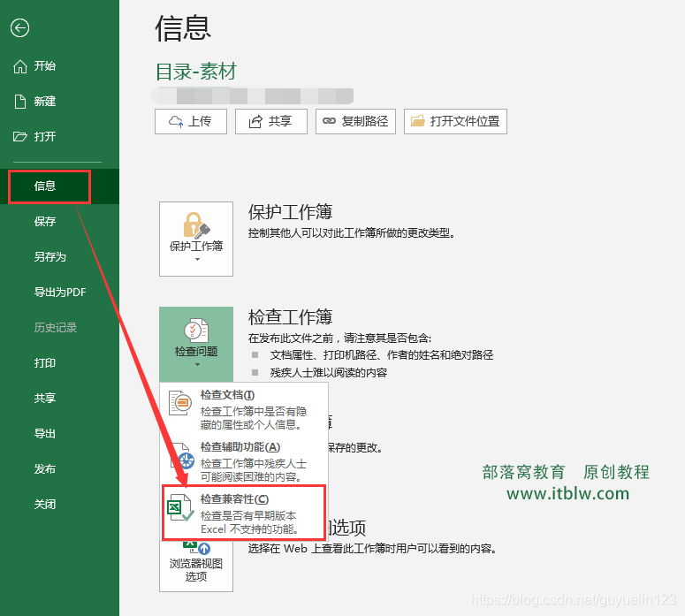Choose 另存为 in the sidebar
This screenshot has height=616, width=685.
click(x=49, y=257)
